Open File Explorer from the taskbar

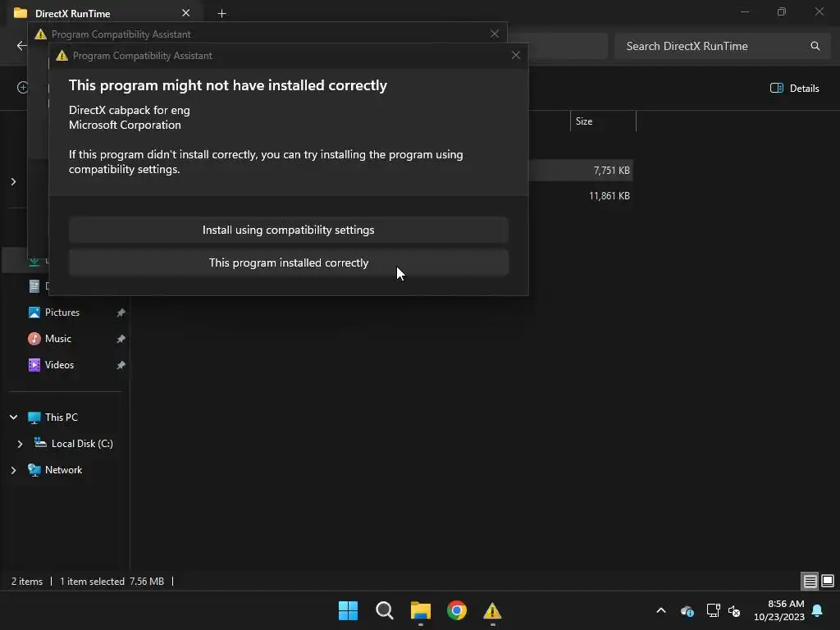(421, 610)
